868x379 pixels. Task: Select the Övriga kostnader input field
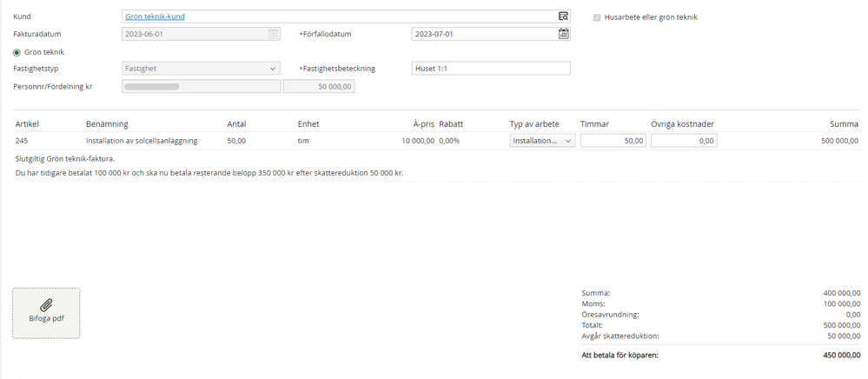683,140
